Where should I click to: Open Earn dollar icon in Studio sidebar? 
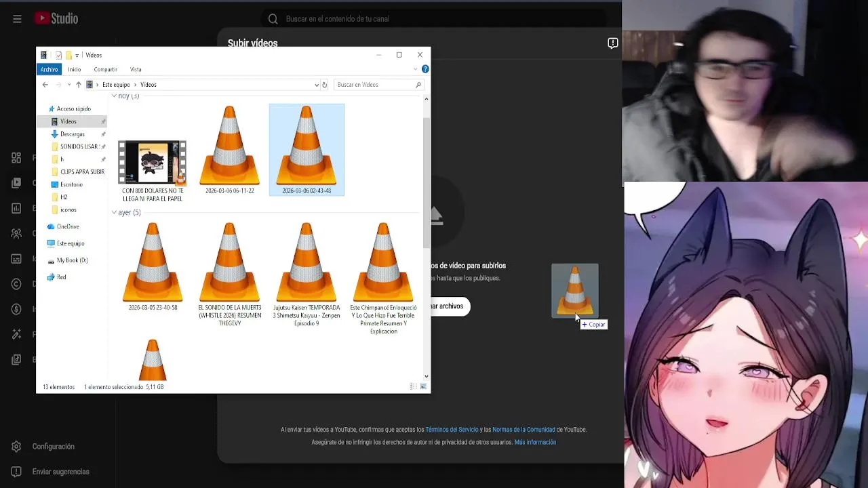pos(16,309)
